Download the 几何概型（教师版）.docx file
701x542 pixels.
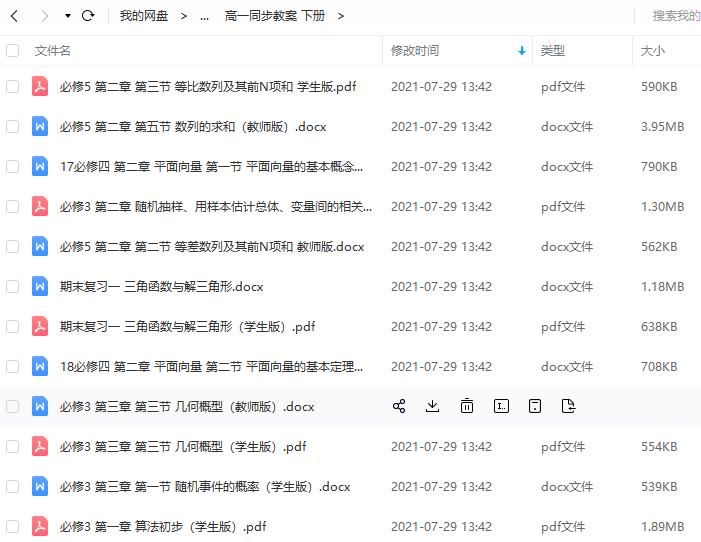click(433, 406)
